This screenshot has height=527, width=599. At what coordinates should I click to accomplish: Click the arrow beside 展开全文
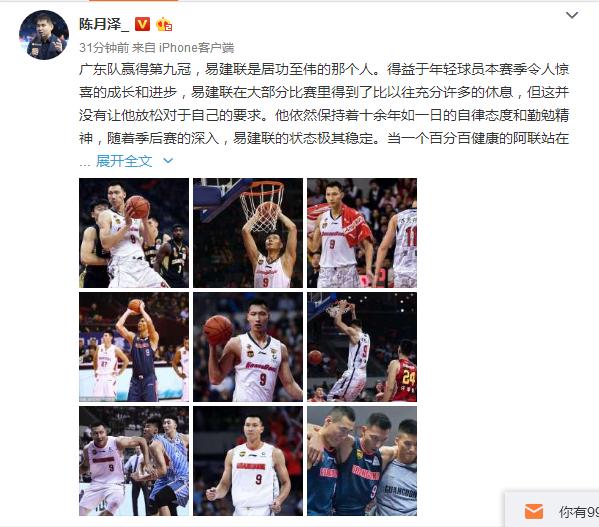[168, 161]
